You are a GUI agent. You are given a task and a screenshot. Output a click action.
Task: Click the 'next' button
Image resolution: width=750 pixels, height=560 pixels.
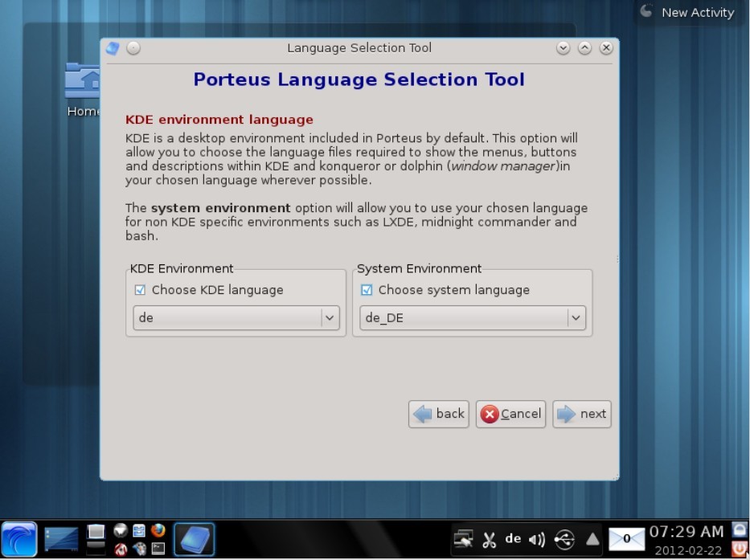tap(582, 414)
